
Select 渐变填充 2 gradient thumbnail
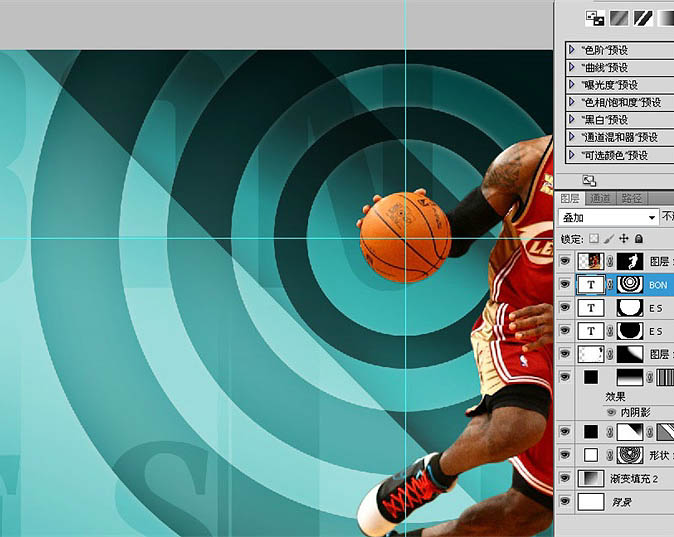click(x=591, y=478)
